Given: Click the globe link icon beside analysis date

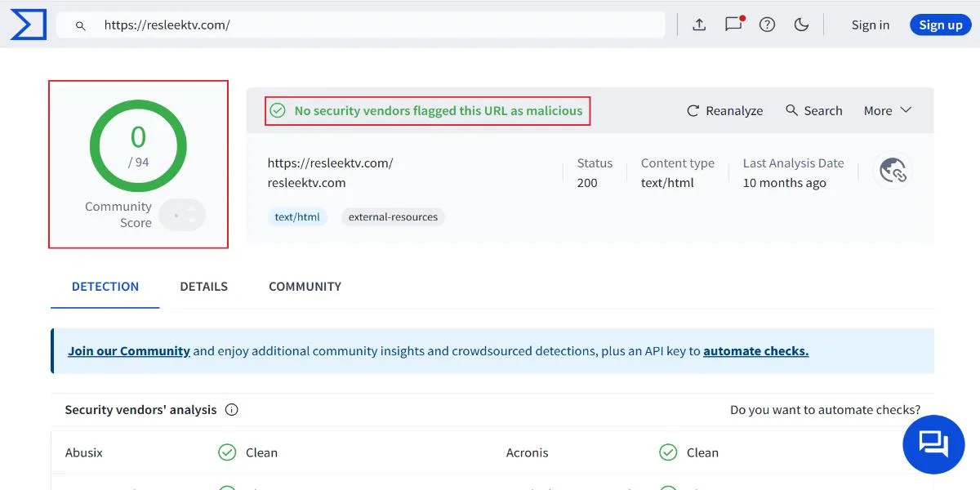Looking at the screenshot, I should pyautogui.click(x=893, y=171).
